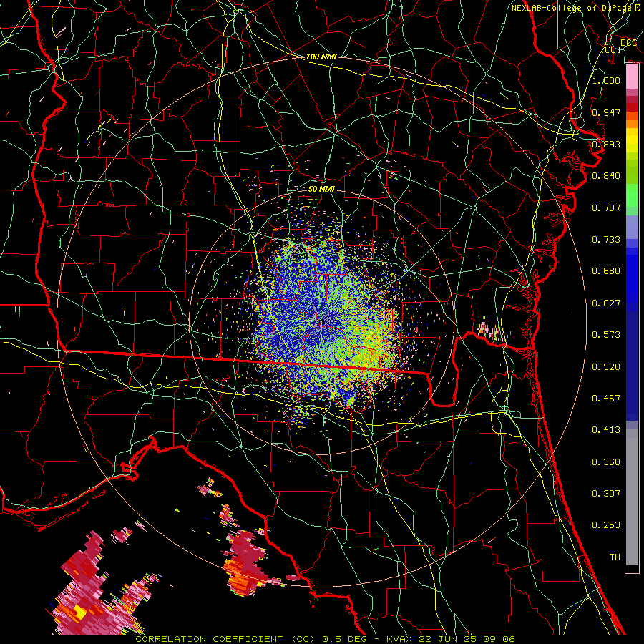The width and height of the screenshot is (644, 644).
Task: Select the gray segment of the color bar
Action: [632, 497]
